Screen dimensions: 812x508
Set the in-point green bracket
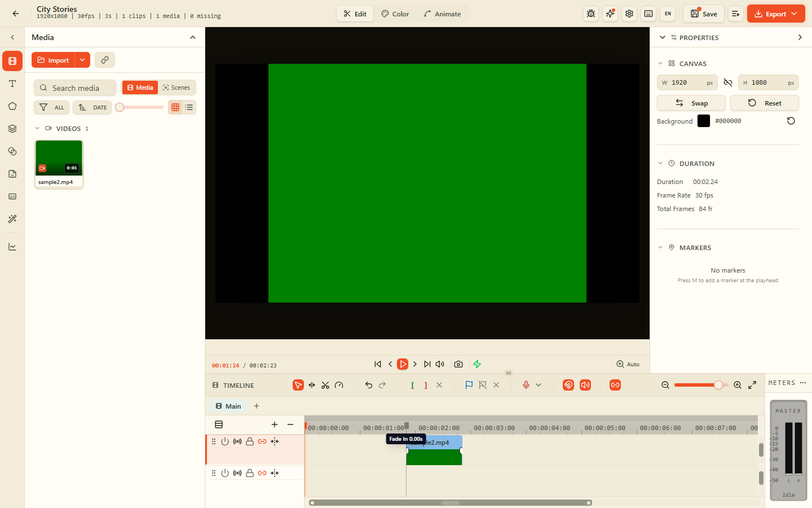(x=412, y=385)
